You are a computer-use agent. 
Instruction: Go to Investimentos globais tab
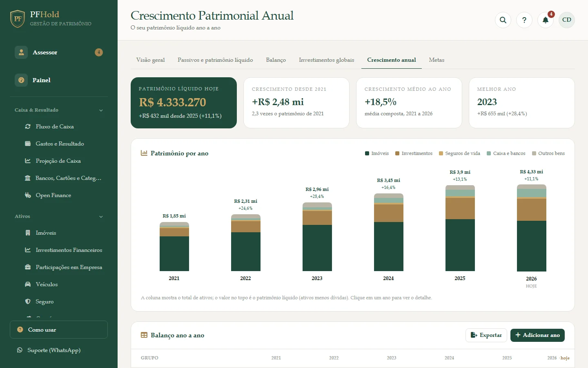coord(327,60)
